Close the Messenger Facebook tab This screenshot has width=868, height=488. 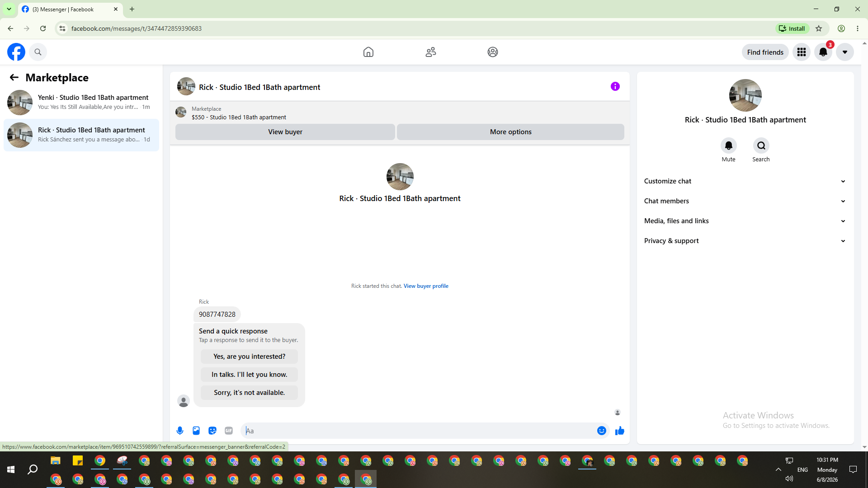116,9
